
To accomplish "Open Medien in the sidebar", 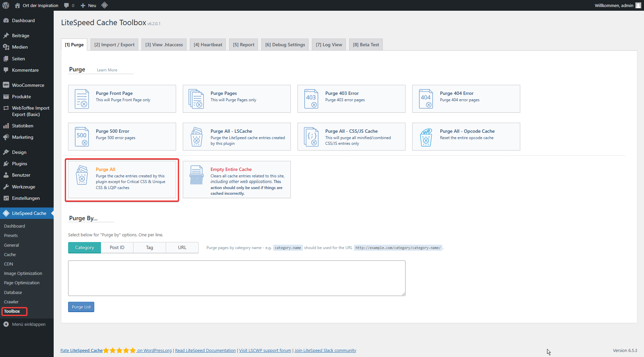I will [x=27, y=47].
